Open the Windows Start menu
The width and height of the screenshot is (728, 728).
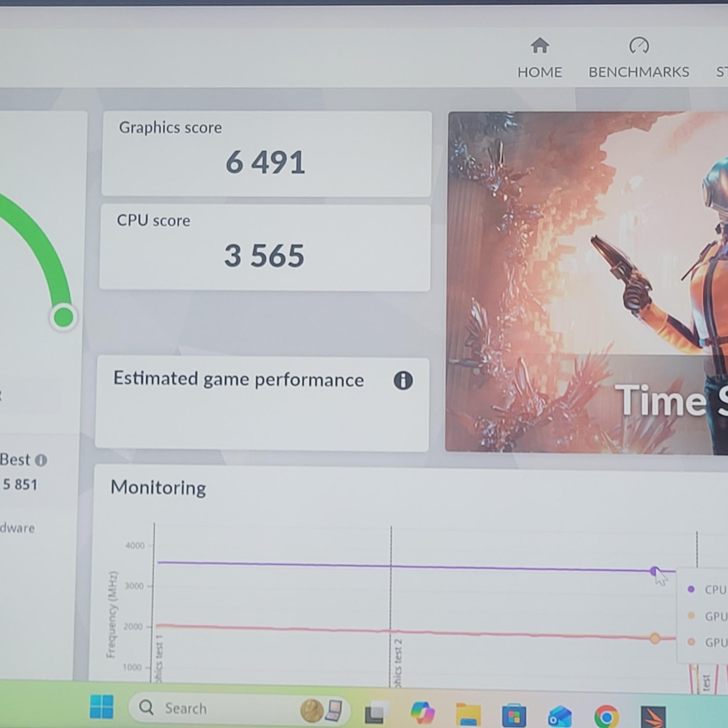(x=102, y=706)
